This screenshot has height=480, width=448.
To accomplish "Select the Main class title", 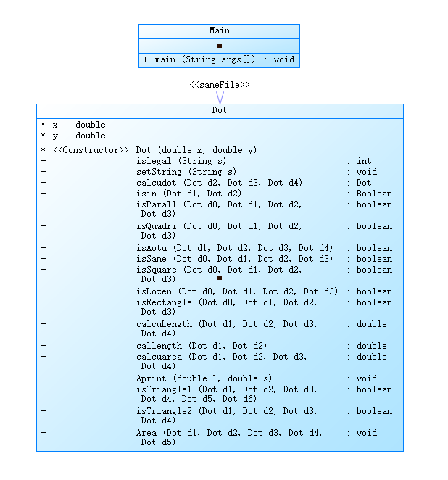I will (x=219, y=30).
